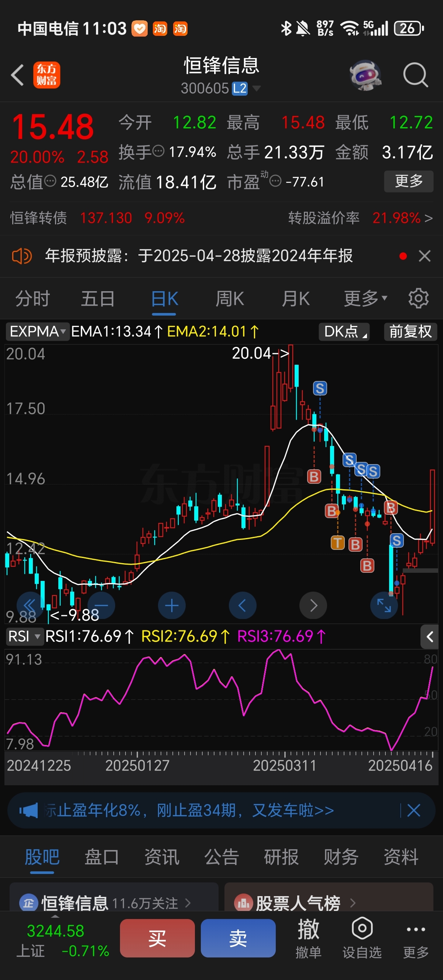
Task: Tap battery indicator in status bar
Action: (409, 28)
